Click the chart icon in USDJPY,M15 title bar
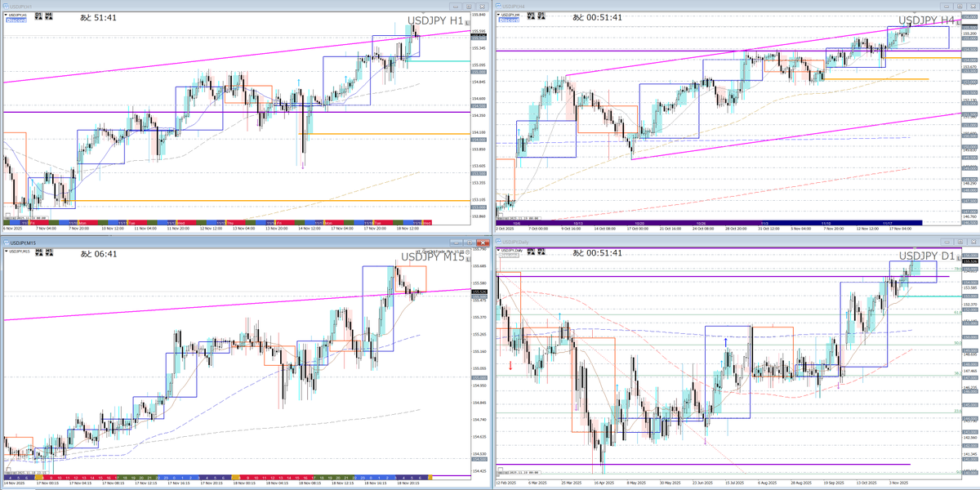Viewport: 980px width, 490px height. tap(5, 243)
